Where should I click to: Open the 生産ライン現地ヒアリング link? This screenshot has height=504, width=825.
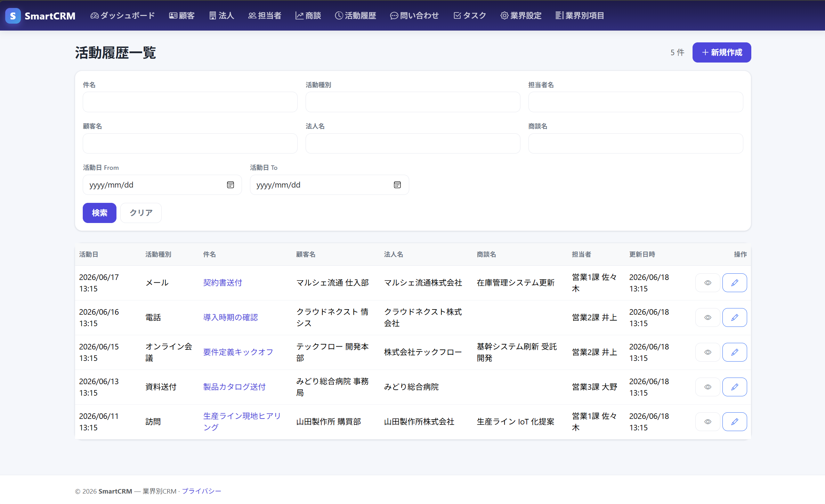[242, 422]
